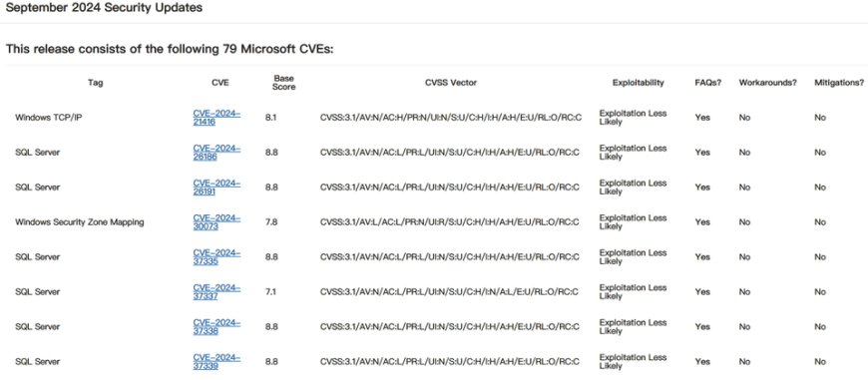Select the Windows Security Zone Mapping cell
868x380 pixels.
79,221
